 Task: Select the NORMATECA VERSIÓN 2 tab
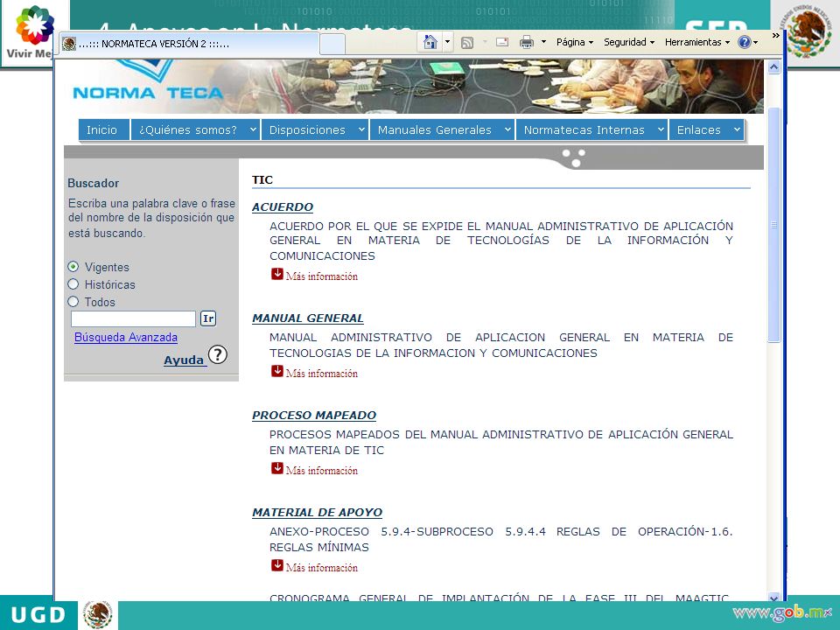pos(189,44)
